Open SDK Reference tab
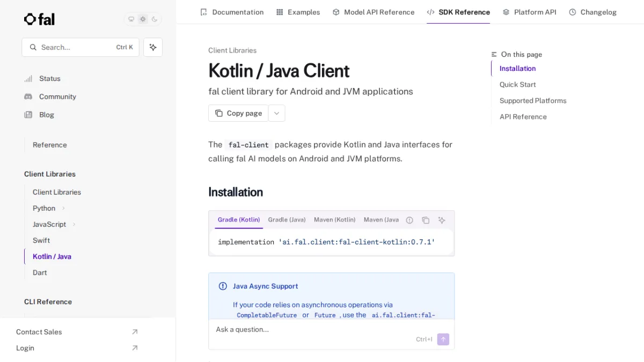The height and width of the screenshot is (362, 644). click(458, 12)
